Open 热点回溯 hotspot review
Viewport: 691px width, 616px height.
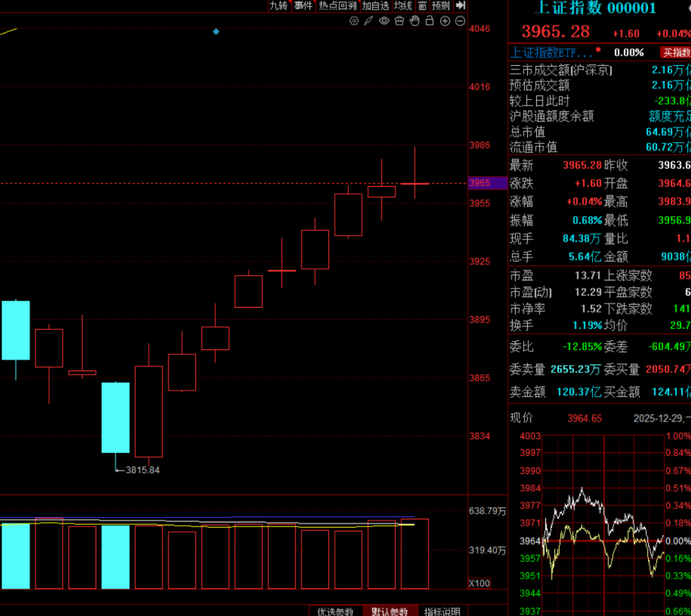pos(337,6)
